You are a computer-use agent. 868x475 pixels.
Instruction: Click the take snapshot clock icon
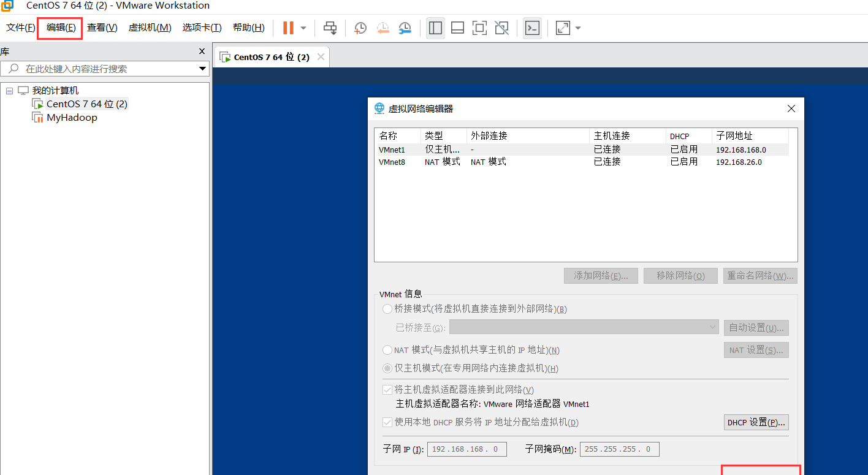360,28
